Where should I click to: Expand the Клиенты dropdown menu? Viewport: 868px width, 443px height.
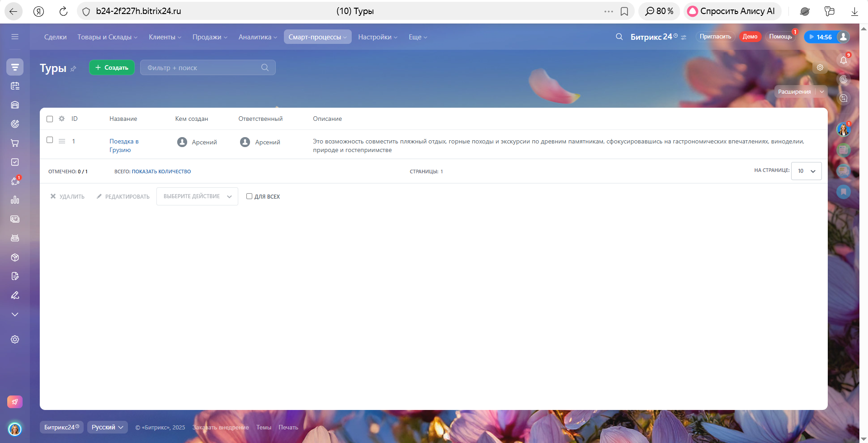tap(165, 37)
